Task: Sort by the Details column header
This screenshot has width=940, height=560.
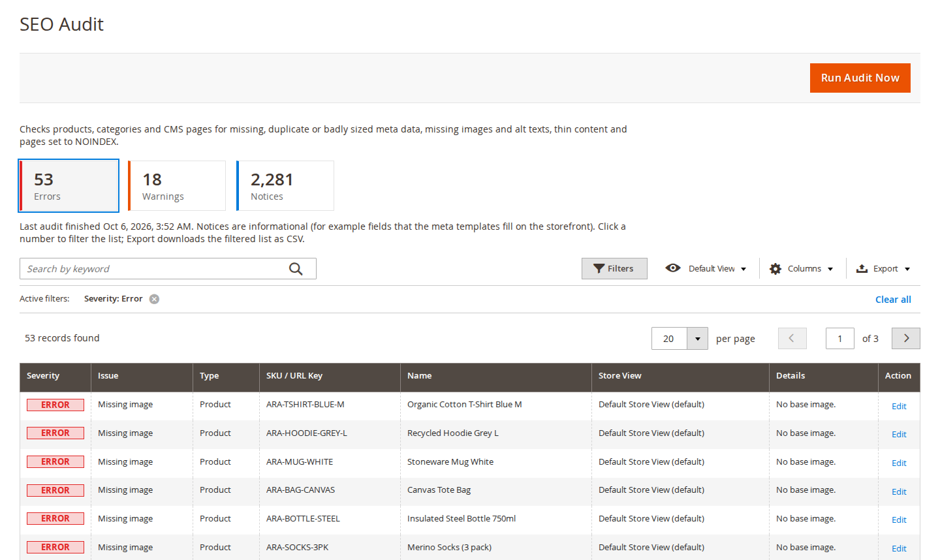Action: pyautogui.click(x=824, y=376)
